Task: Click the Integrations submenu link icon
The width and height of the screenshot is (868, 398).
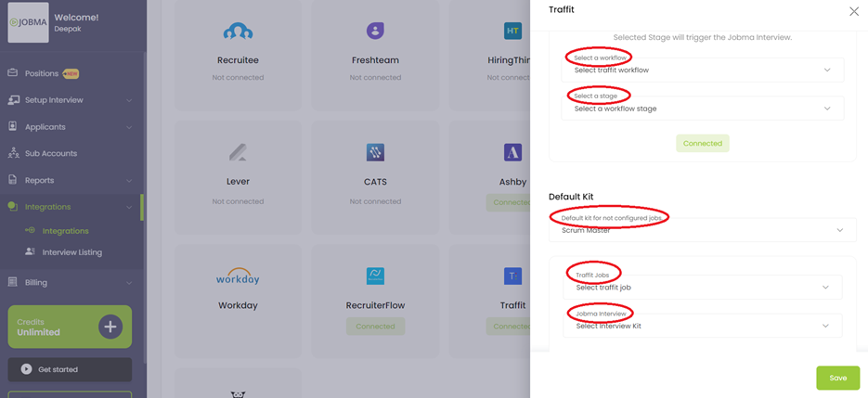Action: click(31, 230)
